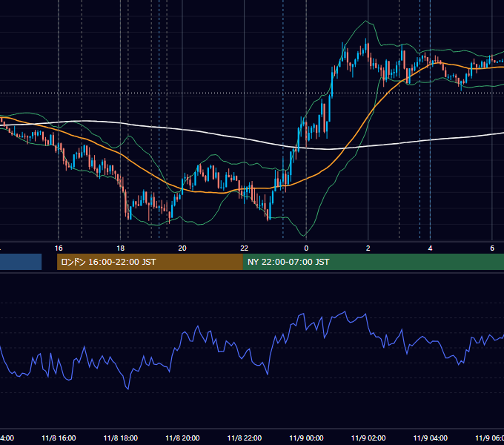
Task: Select the ロンドン 16:00-22:00 JST session bar
Action: click(150, 262)
